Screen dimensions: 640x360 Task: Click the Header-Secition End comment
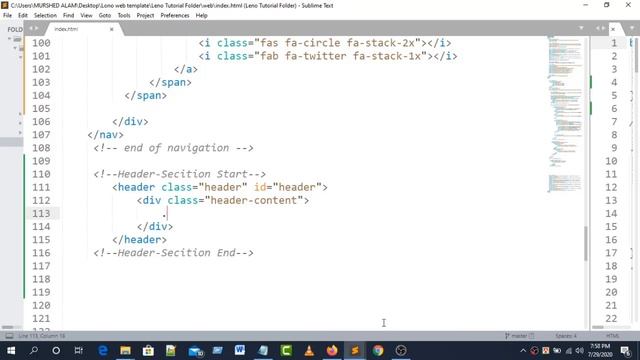click(173, 253)
